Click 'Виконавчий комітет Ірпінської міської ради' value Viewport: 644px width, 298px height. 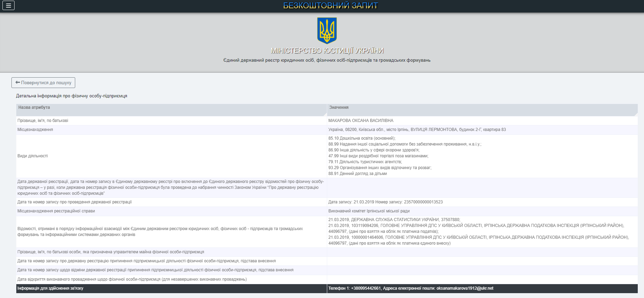(369, 211)
